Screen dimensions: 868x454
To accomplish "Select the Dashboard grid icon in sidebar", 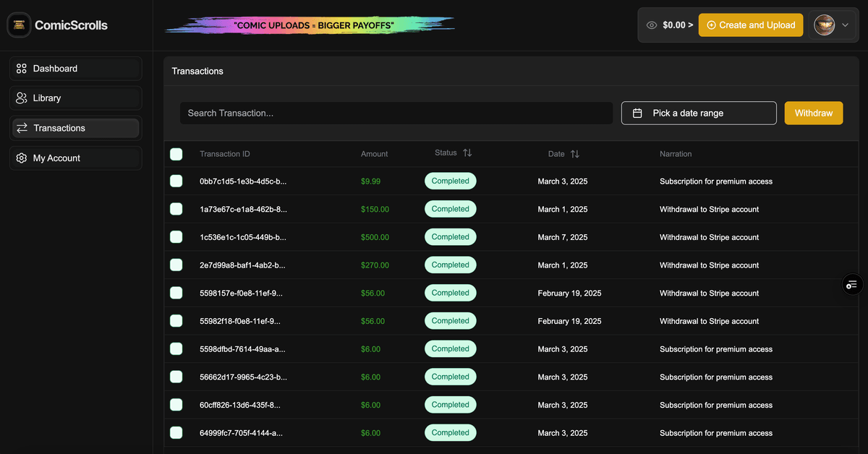I will (20, 68).
